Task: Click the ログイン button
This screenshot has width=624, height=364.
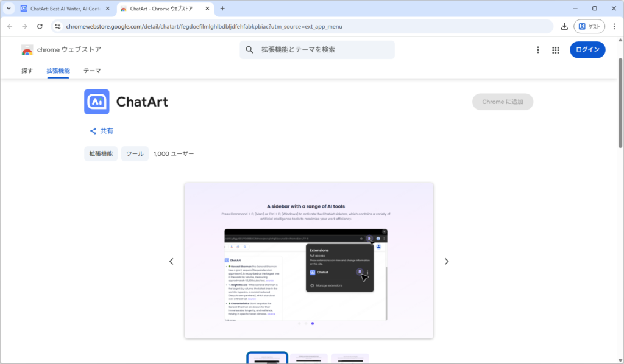Action: (587, 50)
